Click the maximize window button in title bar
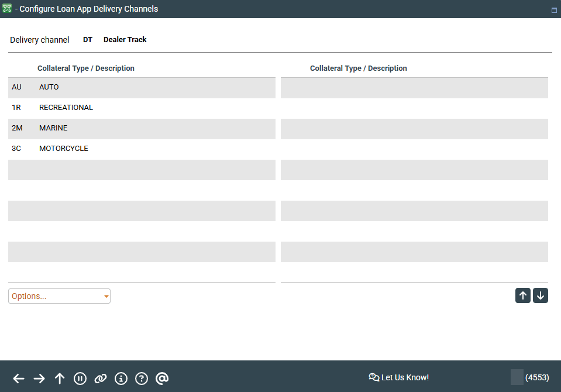561x392 pixels. (x=553, y=10)
